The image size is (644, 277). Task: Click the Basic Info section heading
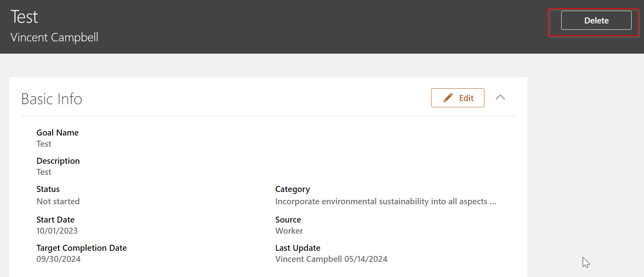click(51, 99)
